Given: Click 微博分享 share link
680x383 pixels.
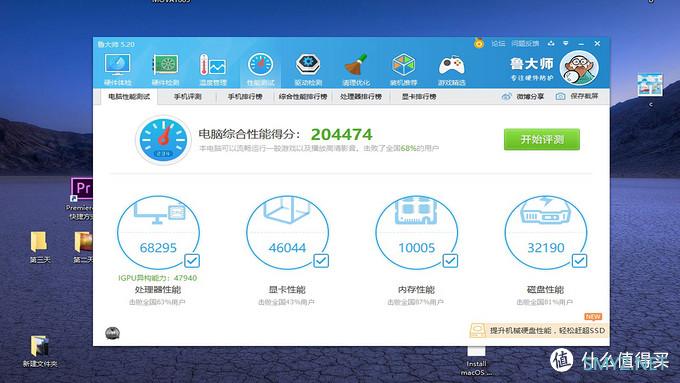Looking at the screenshot, I should pyautogui.click(x=530, y=96).
